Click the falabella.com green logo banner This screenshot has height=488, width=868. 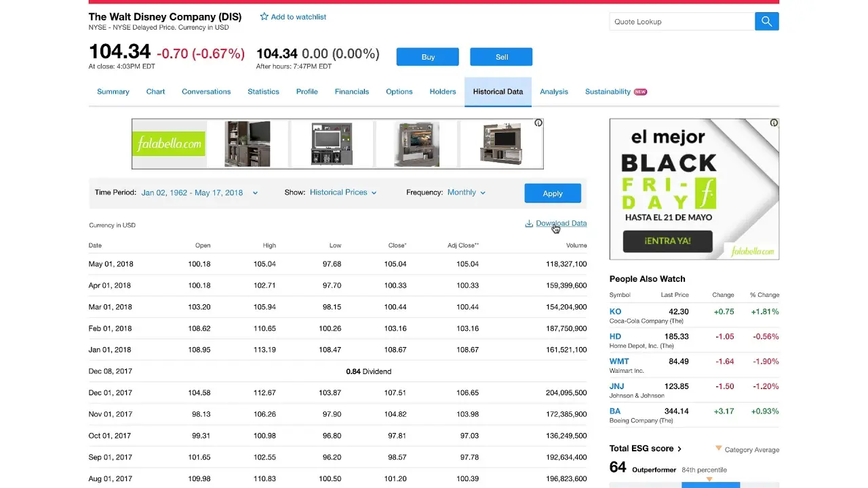click(x=169, y=144)
